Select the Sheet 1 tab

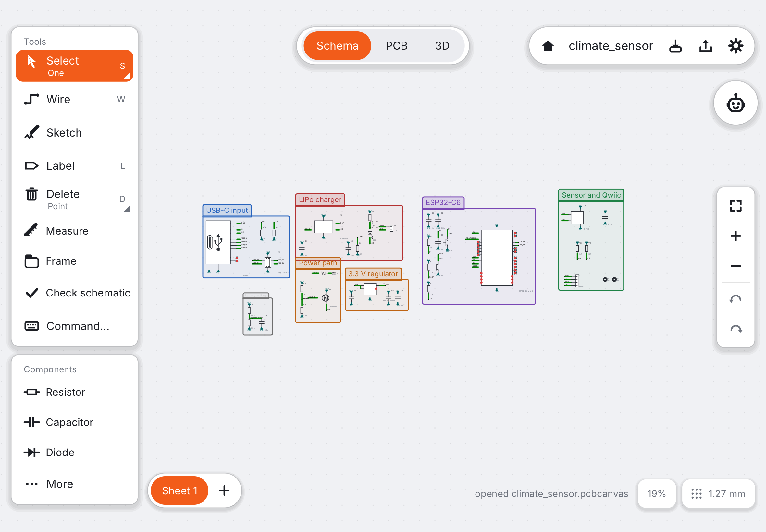pyautogui.click(x=179, y=490)
